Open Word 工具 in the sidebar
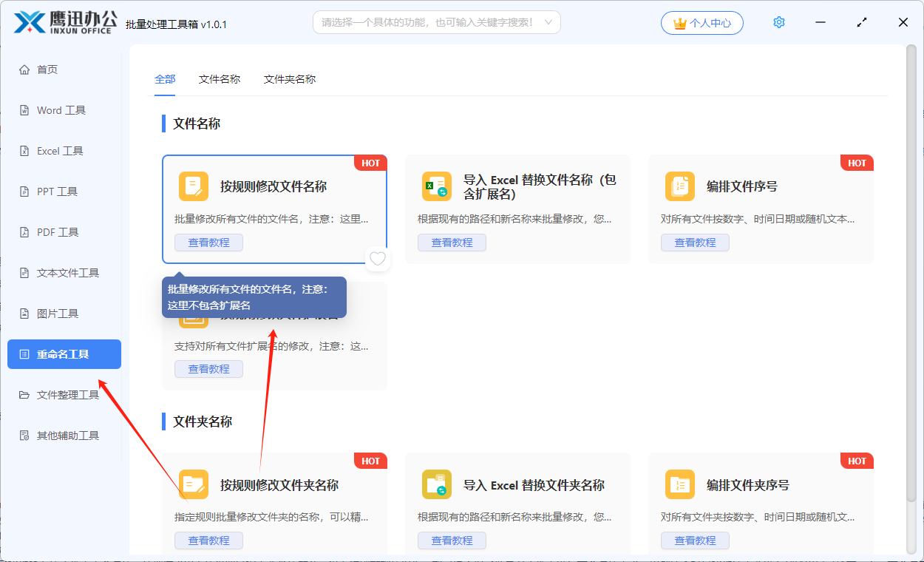 coord(64,110)
